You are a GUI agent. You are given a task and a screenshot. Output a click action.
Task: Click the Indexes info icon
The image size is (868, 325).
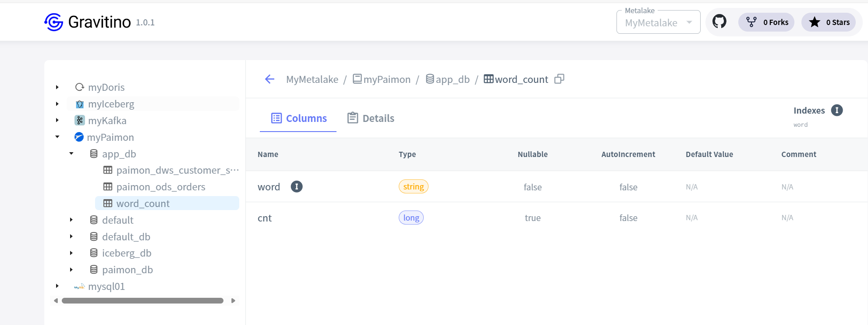837,110
